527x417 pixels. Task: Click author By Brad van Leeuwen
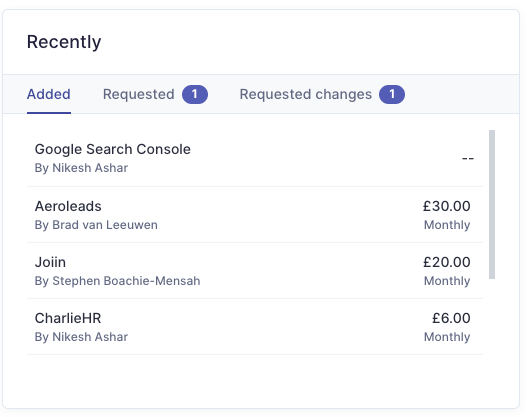coord(96,225)
